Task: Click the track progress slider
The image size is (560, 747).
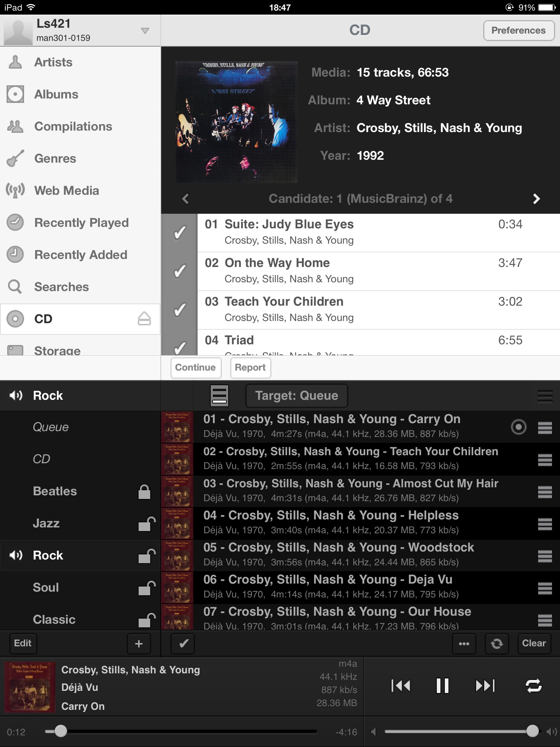Action: coord(181,731)
